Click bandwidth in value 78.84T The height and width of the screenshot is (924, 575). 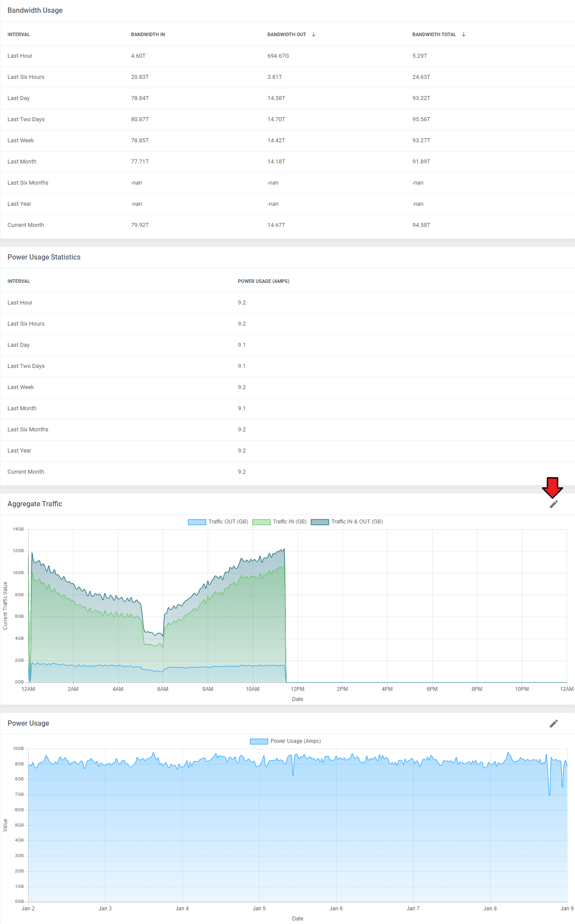click(x=140, y=98)
